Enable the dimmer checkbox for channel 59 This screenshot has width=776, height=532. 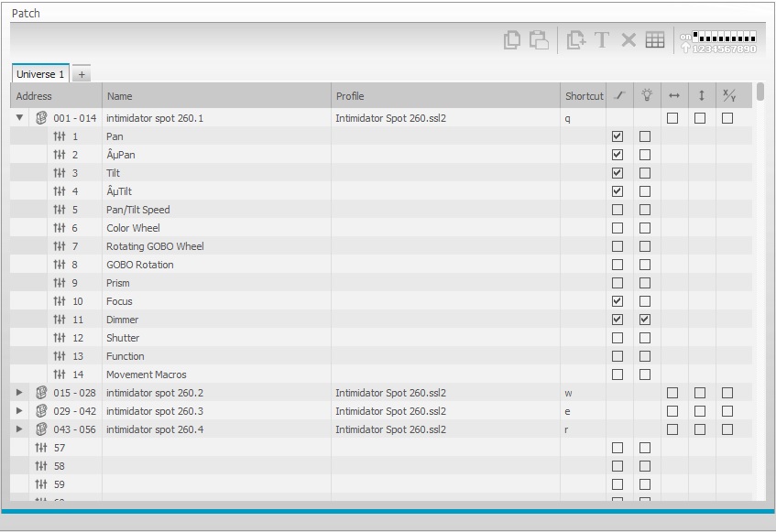tap(645, 484)
